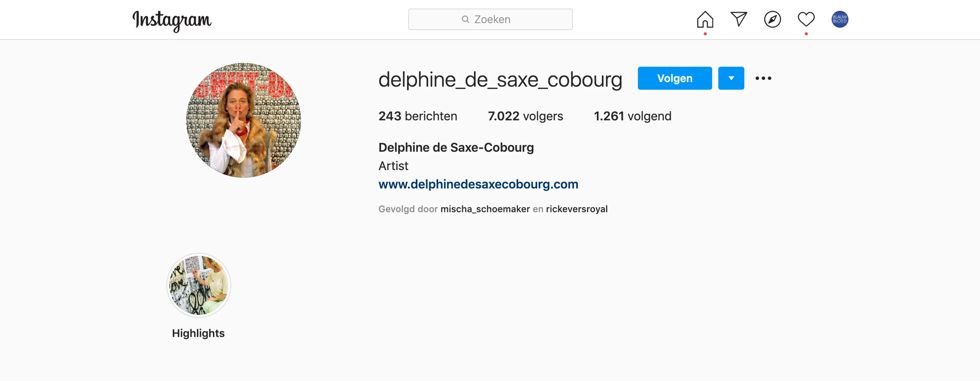Click the Instagram logo
The width and height of the screenshot is (980, 381).
[x=171, y=20]
